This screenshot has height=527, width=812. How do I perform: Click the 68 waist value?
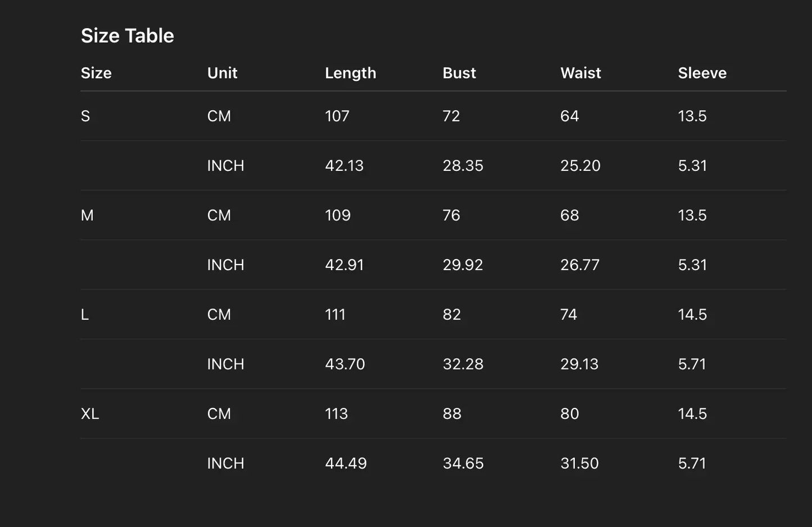[569, 215]
